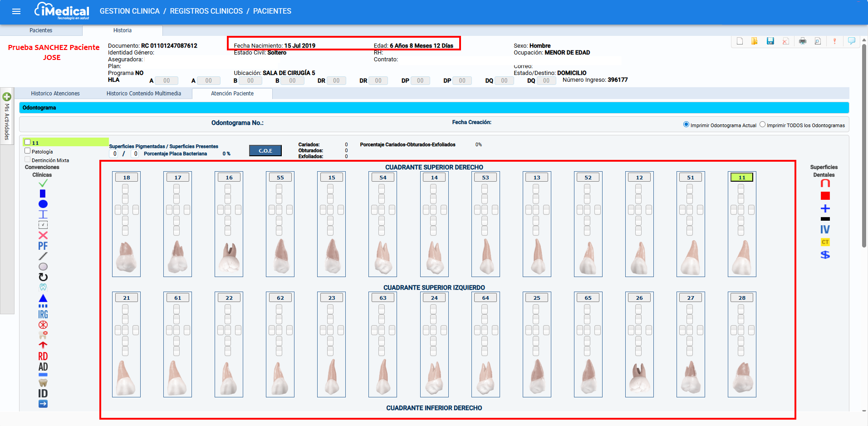Image resolution: width=868 pixels, height=426 pixels.
Task: Open the Pacientes tab
Action: (x=41, y=30)
